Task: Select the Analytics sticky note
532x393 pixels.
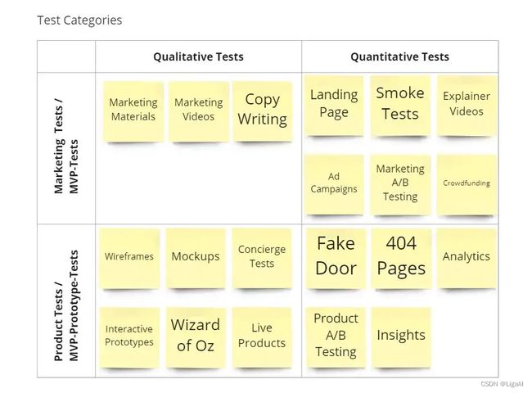Action: pos(467,259)
